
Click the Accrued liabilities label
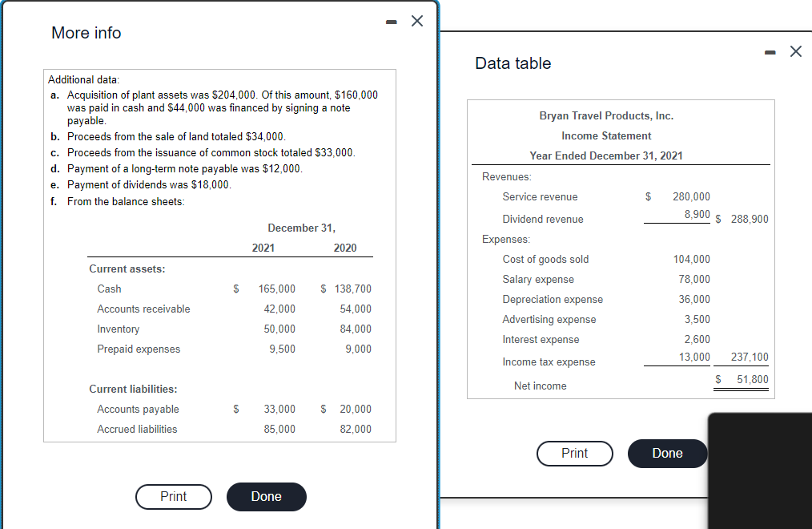(137, 430)
